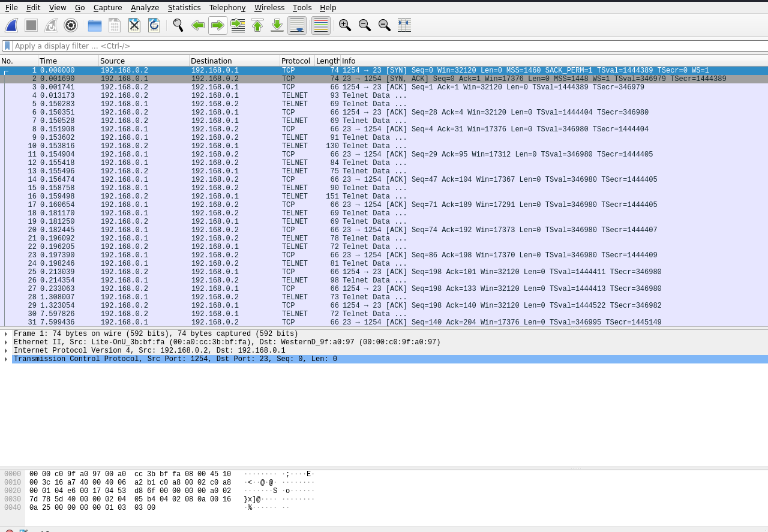Toggle auto-scroll during live capture
768x532 pixels.
tap(297, 25)
